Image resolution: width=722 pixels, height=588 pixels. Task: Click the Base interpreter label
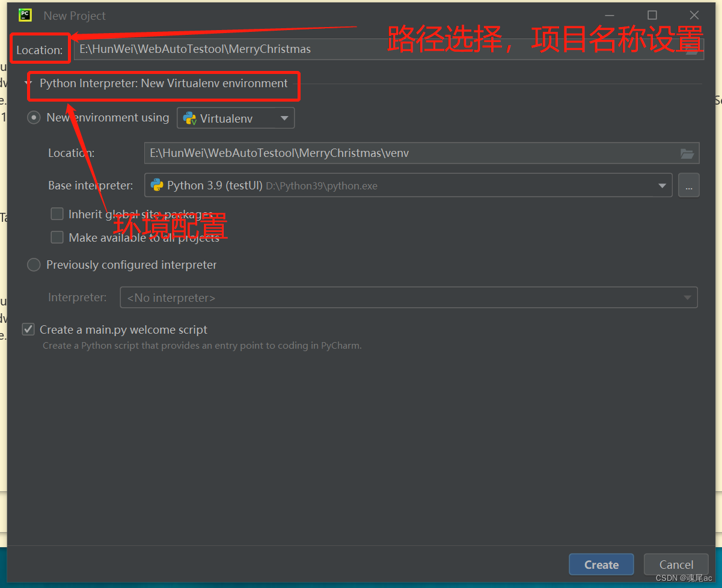pyautogui.click(x=91, y=185)
